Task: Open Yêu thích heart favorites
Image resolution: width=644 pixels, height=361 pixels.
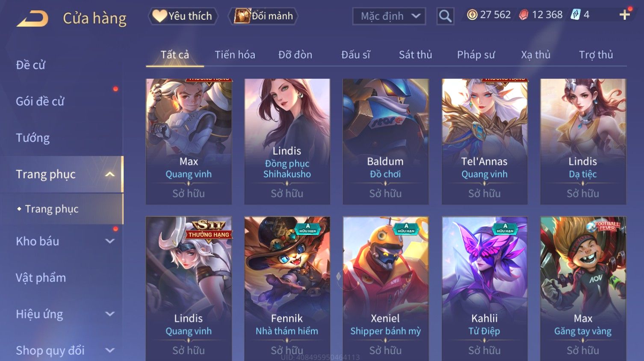Action: (183, 16)
